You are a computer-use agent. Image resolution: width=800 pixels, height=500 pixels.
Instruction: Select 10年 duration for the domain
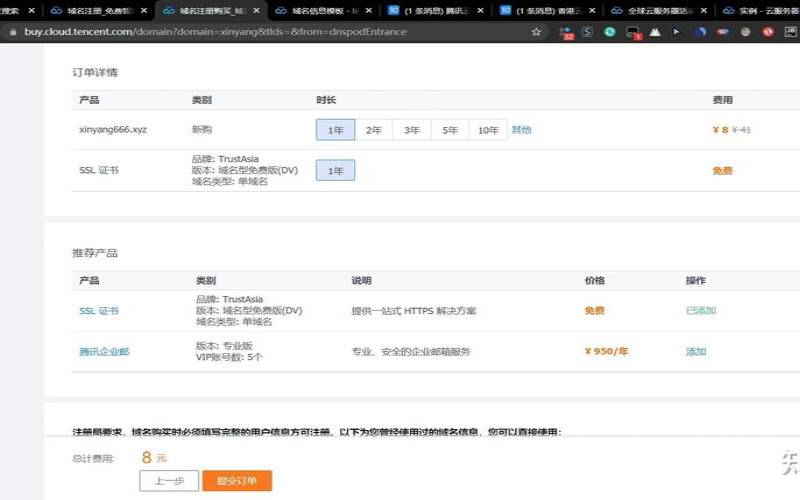(488, 130)
